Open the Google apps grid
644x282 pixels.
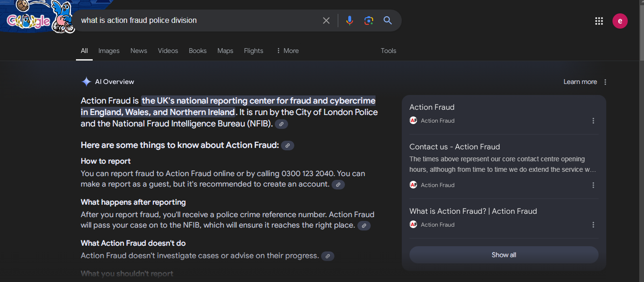click(x=599, y=21)
